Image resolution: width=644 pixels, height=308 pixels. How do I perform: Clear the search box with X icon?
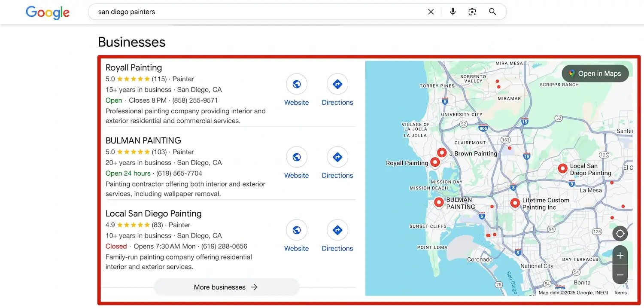[x=431, y=12]
